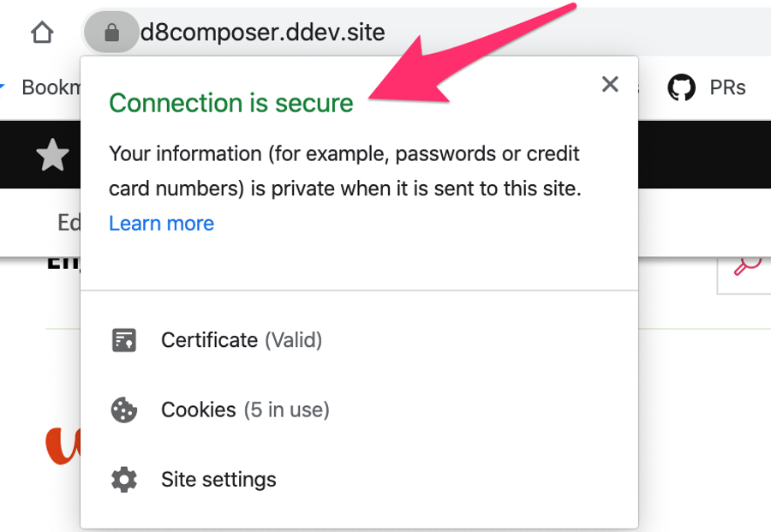Click the blue chevron at the bookmarks bar edge
The width and height of the screenshot is (771, 532).
pos(3,86)
